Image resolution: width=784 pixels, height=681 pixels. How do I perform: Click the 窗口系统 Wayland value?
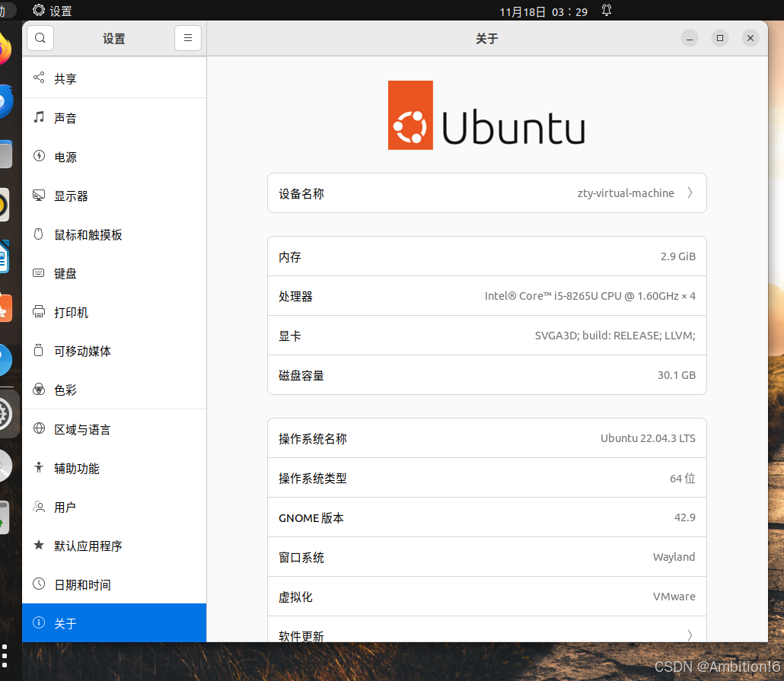(x=674, y=557)
